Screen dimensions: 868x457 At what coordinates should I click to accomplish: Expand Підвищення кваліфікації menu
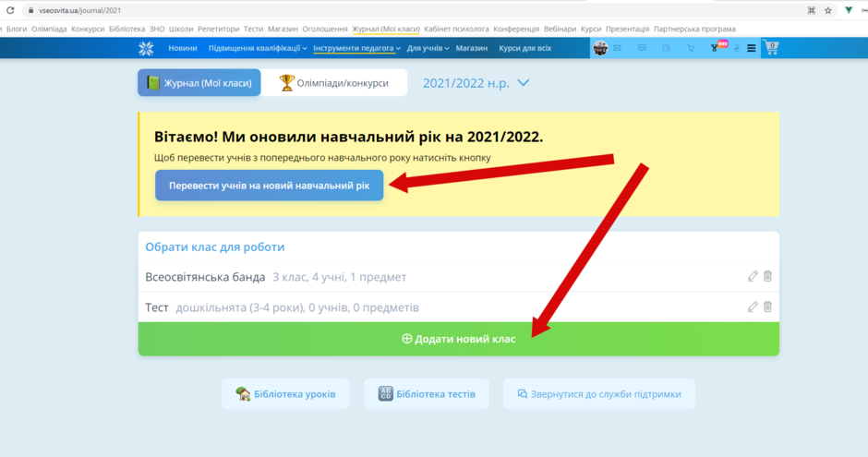[258, 48]
